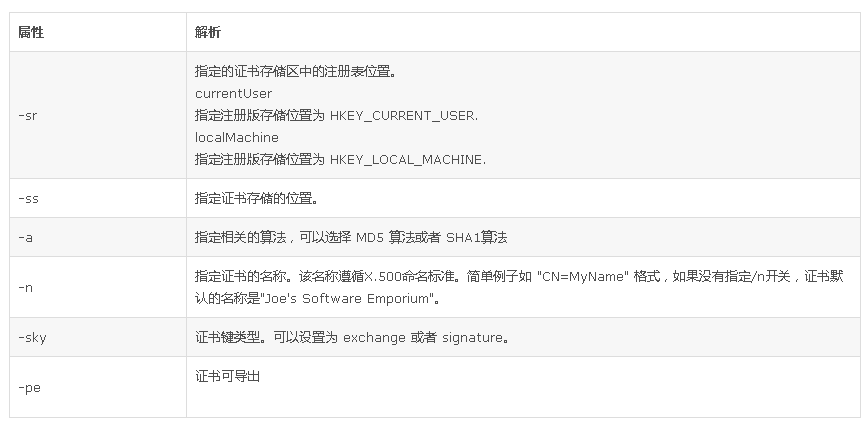Click 指定证书存储的位置 description
This screenshot has height=443, width=868.
click(x=257, y=198)
